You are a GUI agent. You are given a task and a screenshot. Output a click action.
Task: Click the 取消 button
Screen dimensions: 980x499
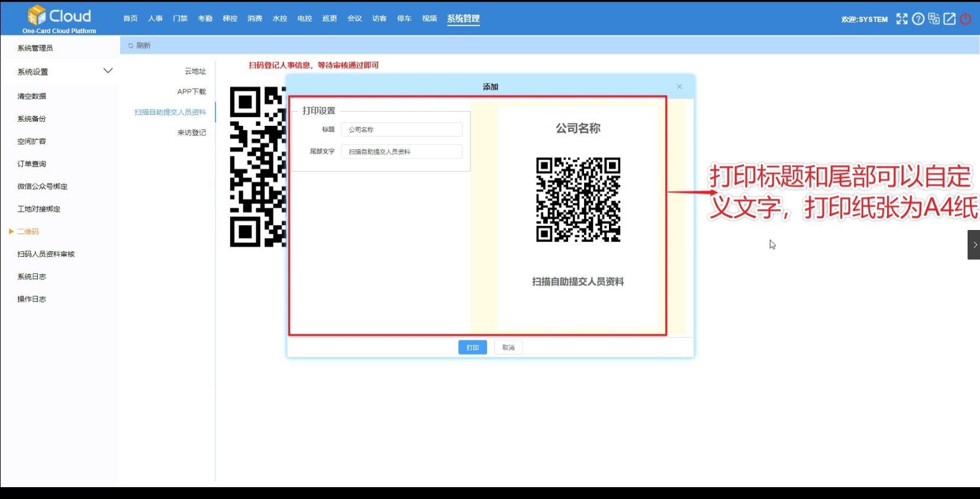tap(508, 348)
